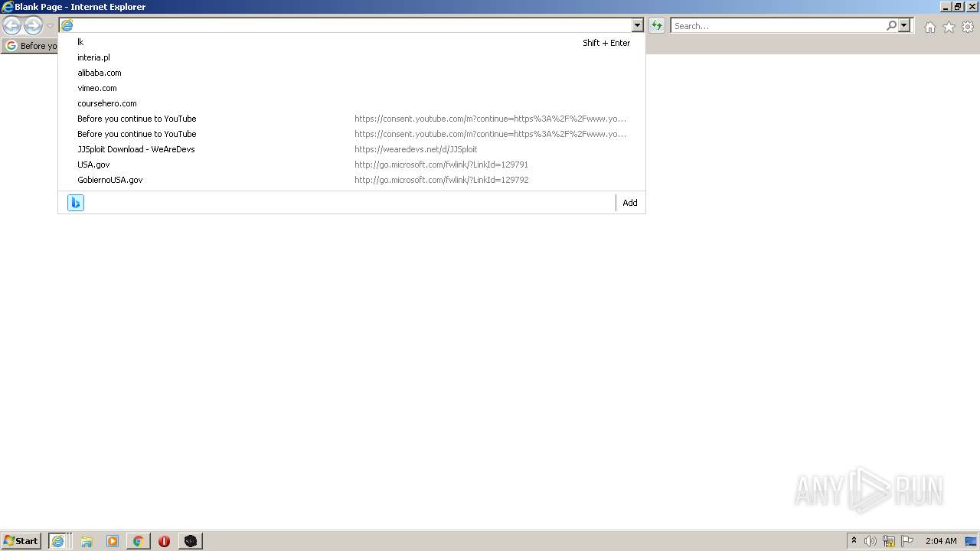980x551 pixels.
Task: Select the 'lk' suggestion
Action: [x=351, y=42]
